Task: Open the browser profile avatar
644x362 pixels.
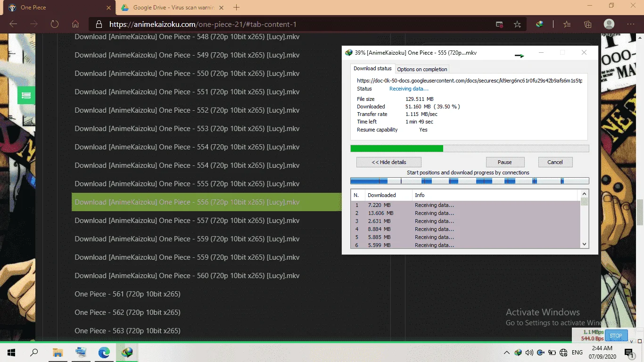Action: (x=609, y=25)
